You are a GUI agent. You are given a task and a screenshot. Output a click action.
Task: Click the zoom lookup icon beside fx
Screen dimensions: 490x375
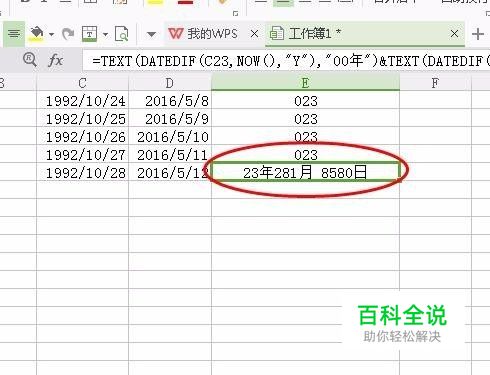(30, 60)
